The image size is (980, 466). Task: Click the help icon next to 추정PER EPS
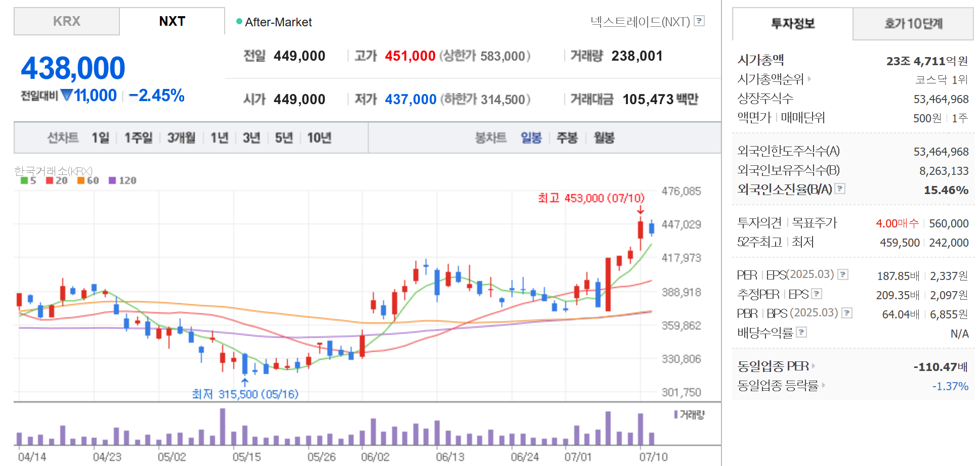(x=817, y=294)
